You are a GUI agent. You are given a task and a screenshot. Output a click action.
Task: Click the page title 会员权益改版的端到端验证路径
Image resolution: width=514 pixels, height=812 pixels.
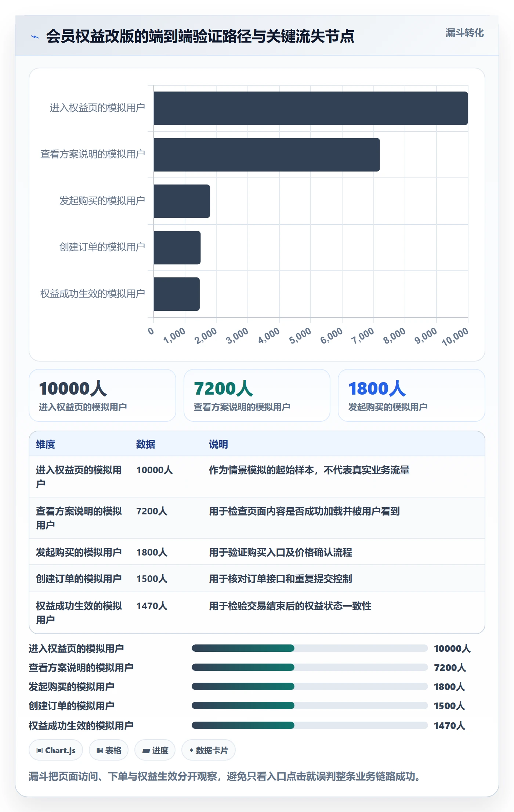200,36
